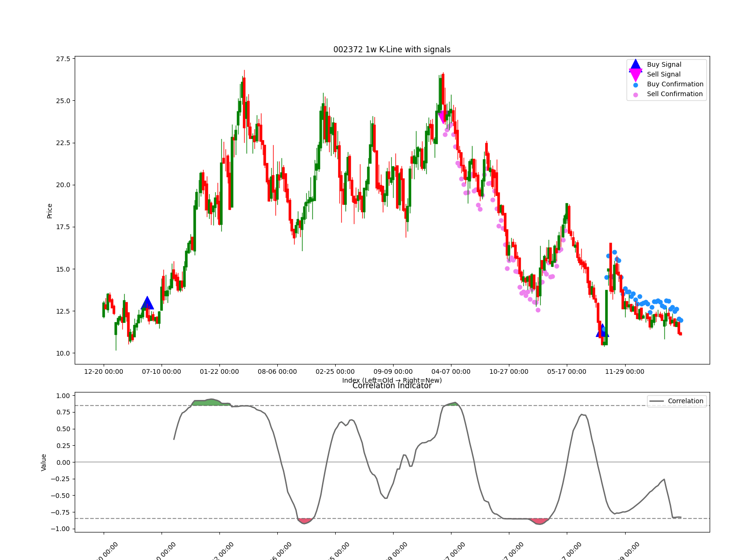Click the gray Correlation line sample in legend

(656, 401)
